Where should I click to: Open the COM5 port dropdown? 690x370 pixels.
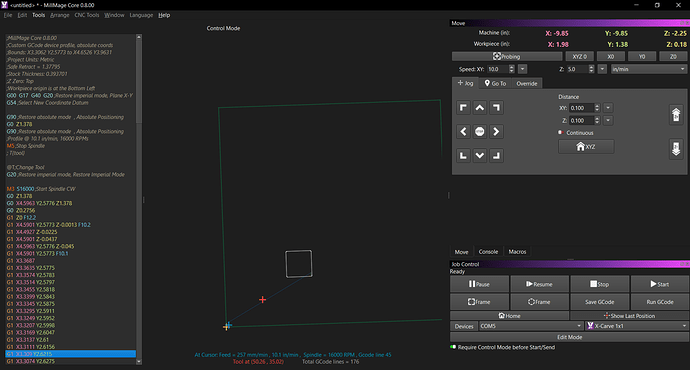[531, 326]
